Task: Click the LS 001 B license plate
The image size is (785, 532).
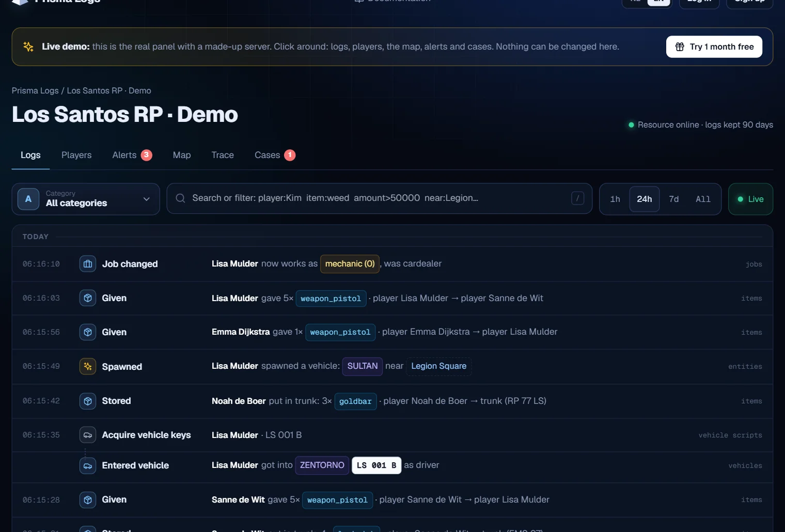Action: point(376,465)
